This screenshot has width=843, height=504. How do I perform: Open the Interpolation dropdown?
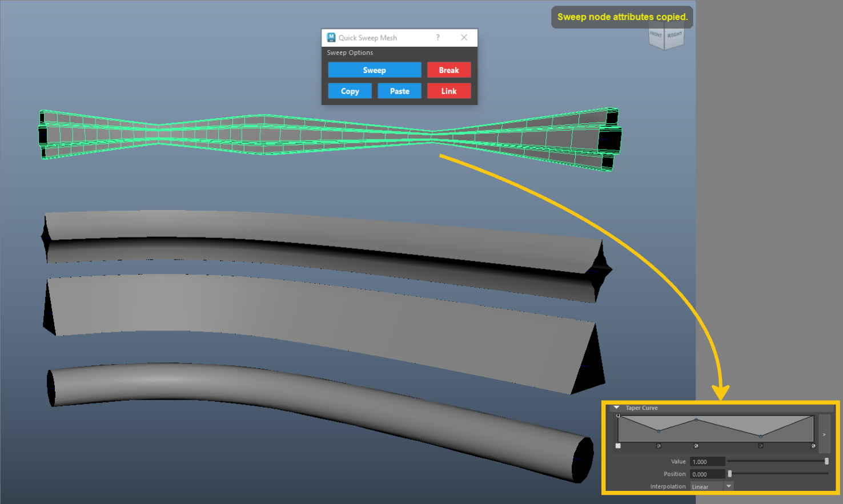(x=729, y=486)
